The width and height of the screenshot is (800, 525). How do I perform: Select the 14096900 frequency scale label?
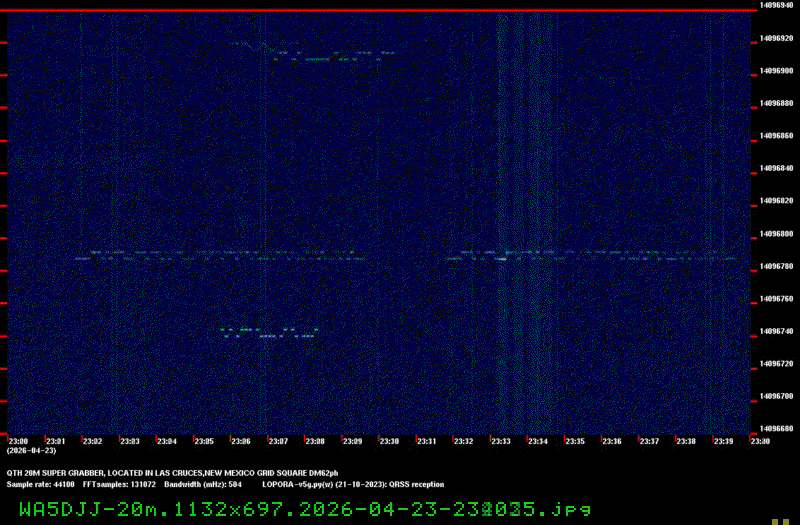(x=776, y=71)
